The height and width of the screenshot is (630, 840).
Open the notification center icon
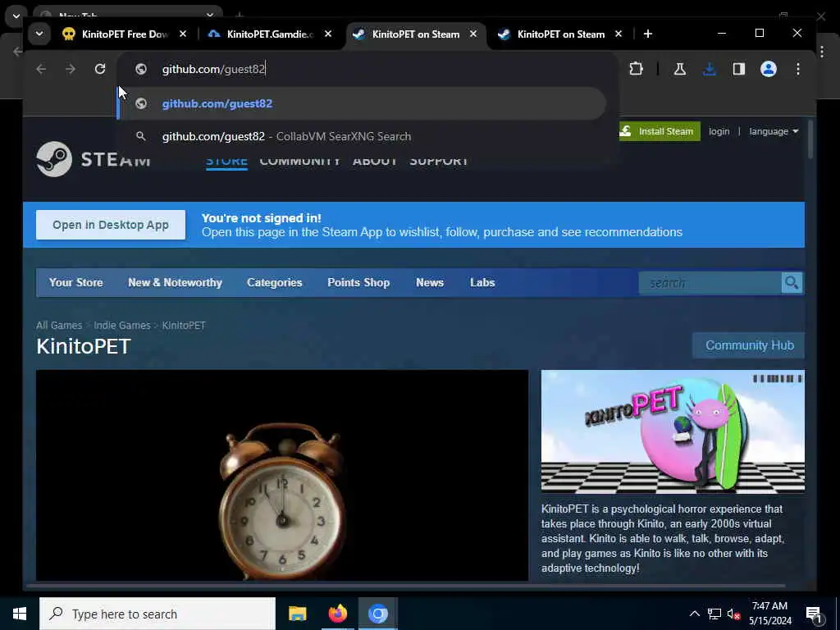pos(814,614)
